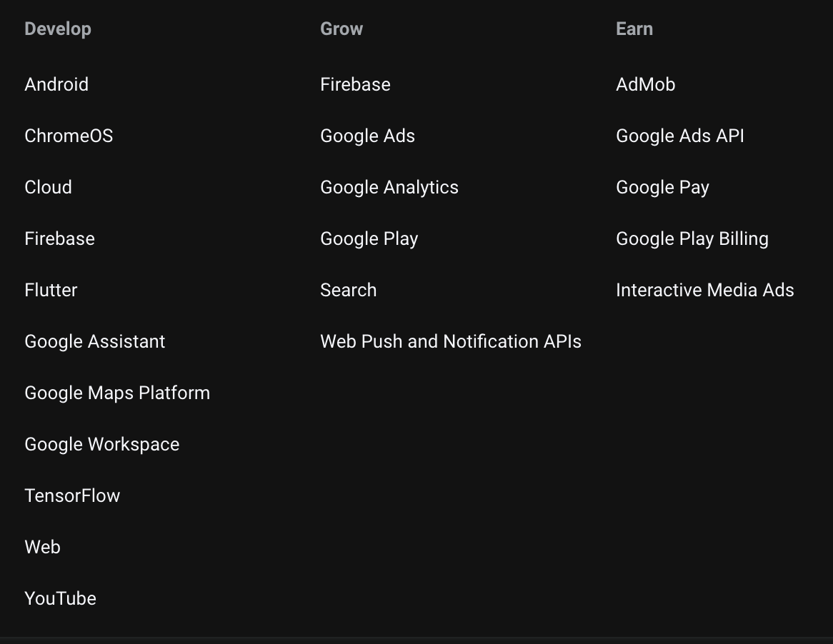
Task: Open the Interactive Media Ads link
Action: point(704,290)
